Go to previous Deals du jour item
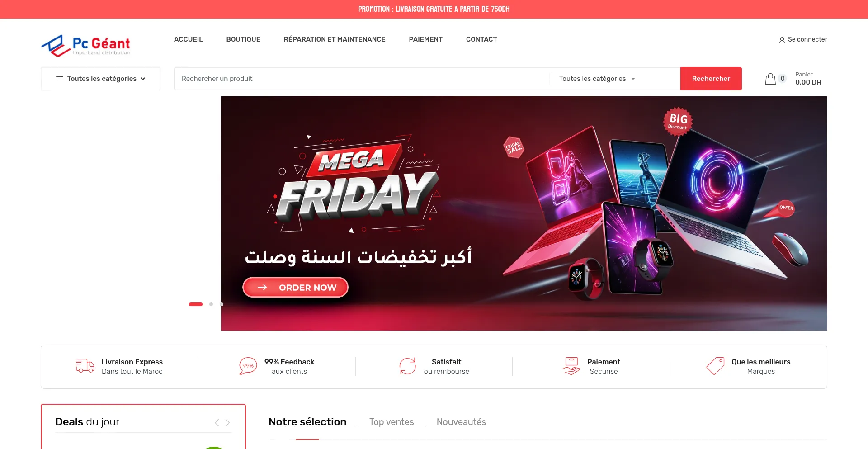The height and width of the screenshot is (449, 868). click(x=217, y=423)
